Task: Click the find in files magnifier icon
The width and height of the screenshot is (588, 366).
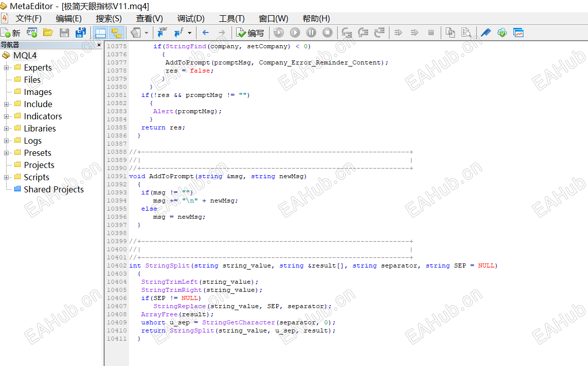Action: (x=466, y=33)
